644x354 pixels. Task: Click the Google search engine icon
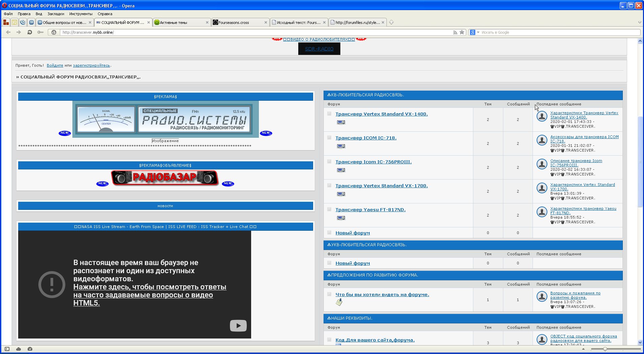coord(473,32)
